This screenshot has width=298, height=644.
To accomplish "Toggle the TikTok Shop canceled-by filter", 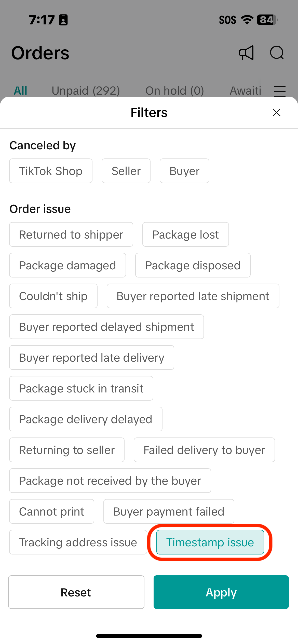I will [x=51, y=171].
